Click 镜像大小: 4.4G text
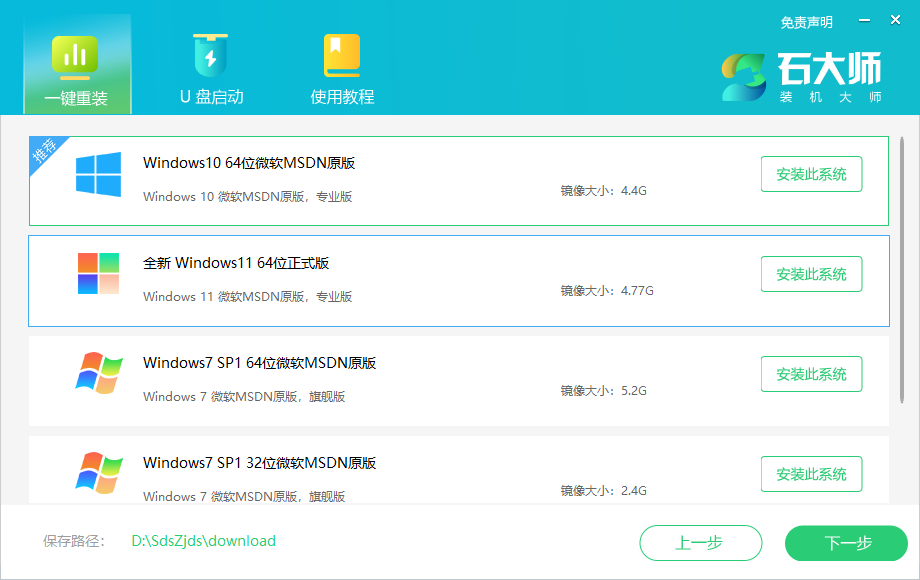 pyautogui.click(x=603, y=191)
